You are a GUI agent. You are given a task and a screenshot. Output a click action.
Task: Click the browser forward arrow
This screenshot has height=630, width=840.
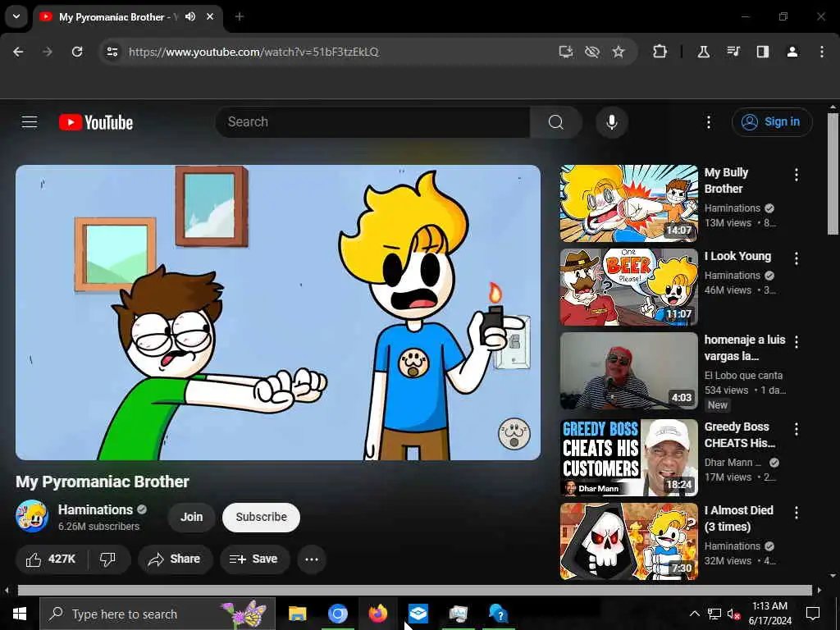pyautogui.click(x=47, y=52)
